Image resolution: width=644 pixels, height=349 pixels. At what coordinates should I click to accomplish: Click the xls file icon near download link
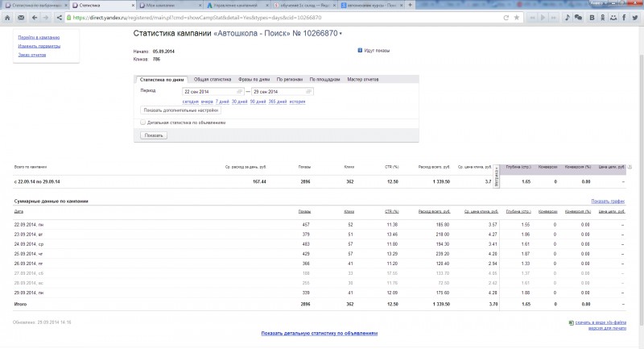pos(571,322)
